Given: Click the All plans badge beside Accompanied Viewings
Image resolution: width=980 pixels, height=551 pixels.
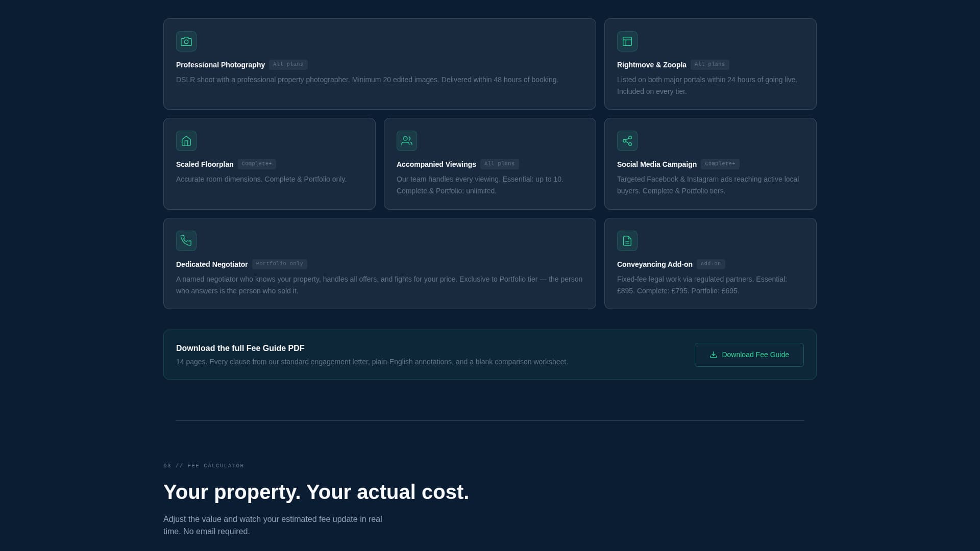Looking at the screenshot, I should click(x=500, y=164).
